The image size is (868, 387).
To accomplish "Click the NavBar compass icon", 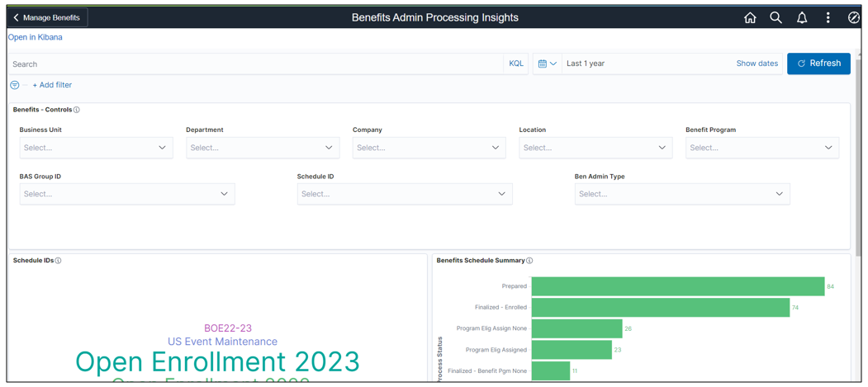I will click(854, 17).
